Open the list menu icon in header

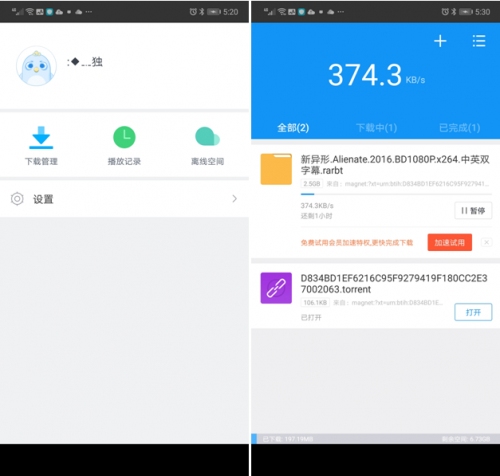click(x=479, y=41)
